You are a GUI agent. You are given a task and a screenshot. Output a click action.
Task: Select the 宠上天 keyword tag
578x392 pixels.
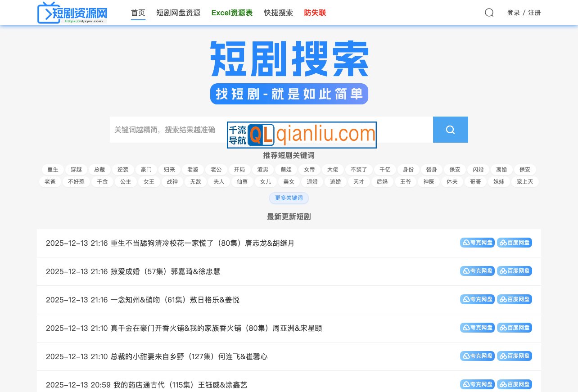point(525,181)
